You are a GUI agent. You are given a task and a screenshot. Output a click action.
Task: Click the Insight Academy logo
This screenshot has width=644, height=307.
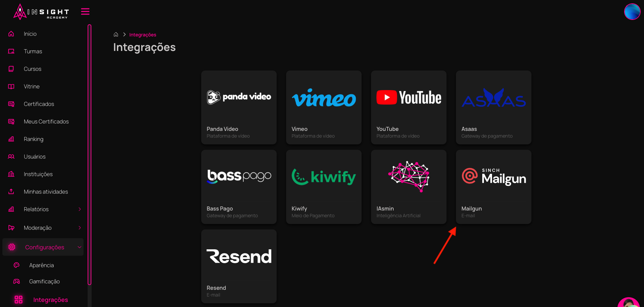(41, 12)
